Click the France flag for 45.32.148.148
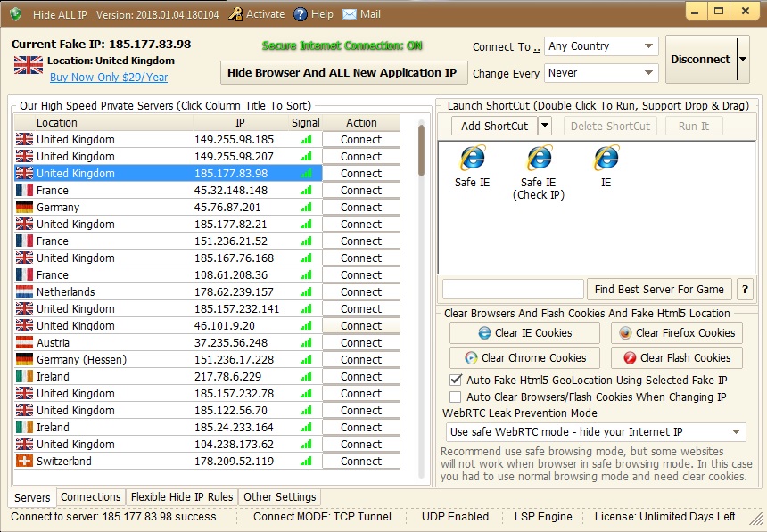Viewport: 767px width, 532px height. click(24, 190)
